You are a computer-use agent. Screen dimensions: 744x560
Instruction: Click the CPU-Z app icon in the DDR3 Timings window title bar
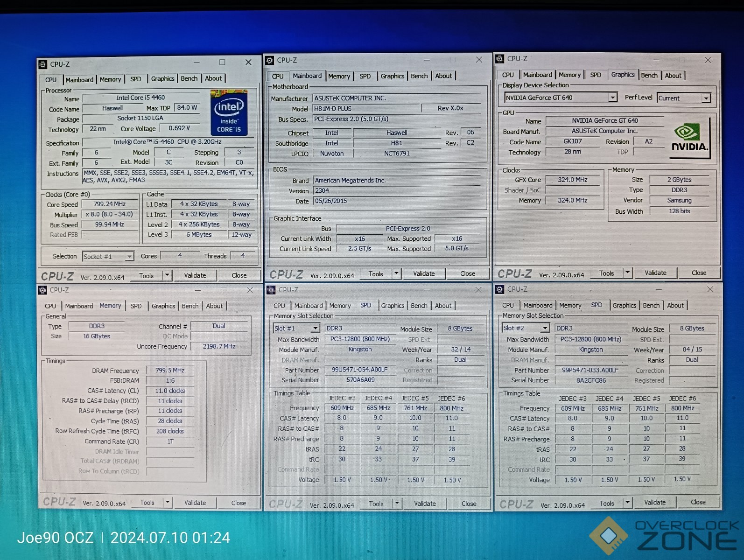(x=42, y=290)
